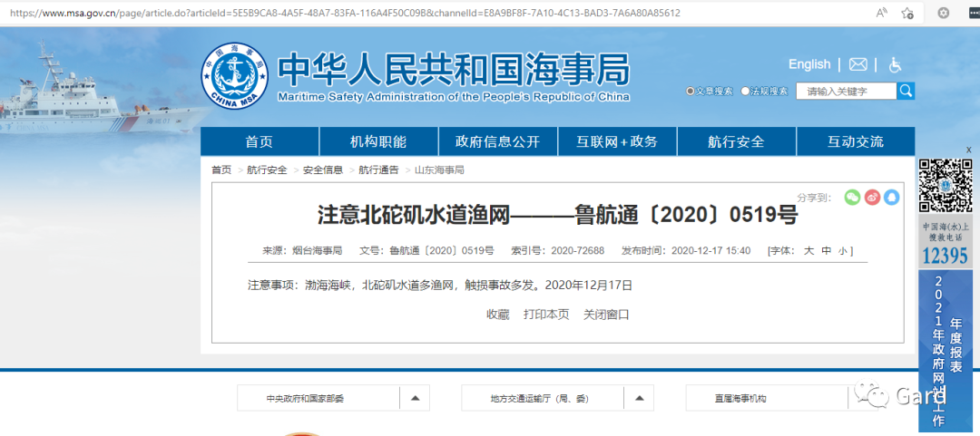Select 文章搜索 radio option
The height and width of the screenshot is (436, 980).
(690, 92)
